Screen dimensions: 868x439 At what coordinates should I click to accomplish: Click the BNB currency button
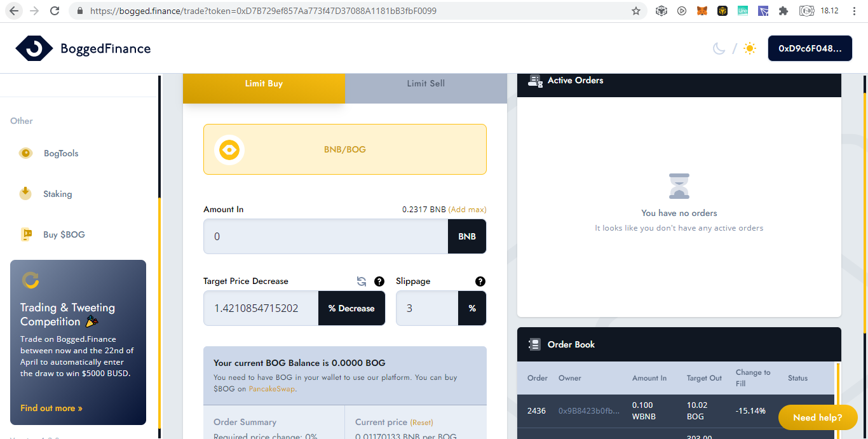(467, 236)
